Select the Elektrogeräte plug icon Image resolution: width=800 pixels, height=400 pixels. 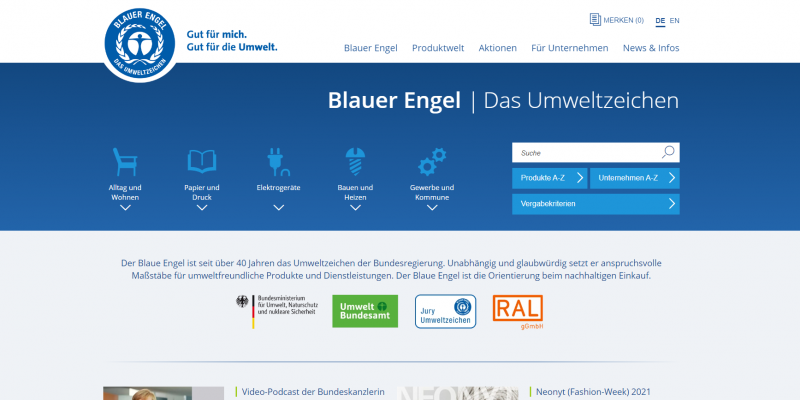click(x=279, y=162)
